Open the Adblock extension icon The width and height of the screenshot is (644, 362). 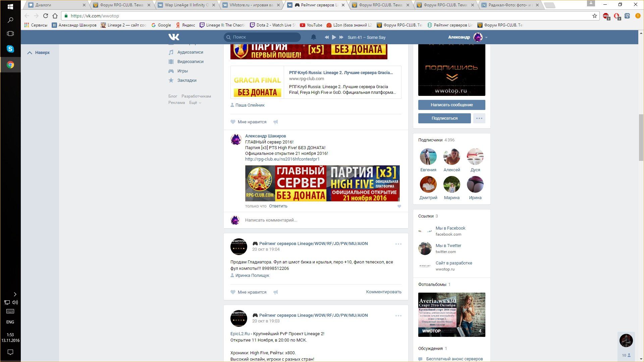pyautogui.click(x=606, y=16)
